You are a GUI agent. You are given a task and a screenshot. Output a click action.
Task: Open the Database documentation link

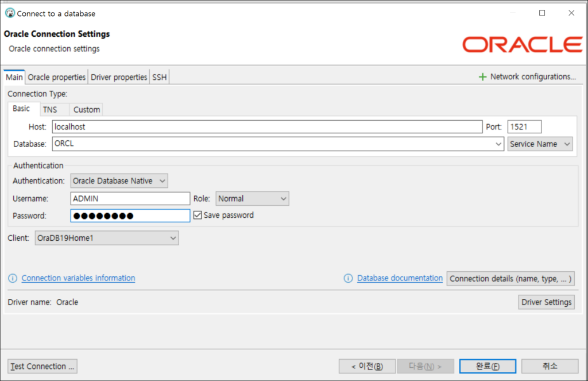[400, 278]
